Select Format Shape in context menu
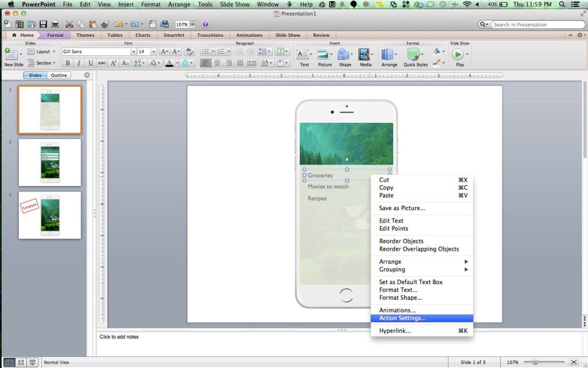 point(422,298)
